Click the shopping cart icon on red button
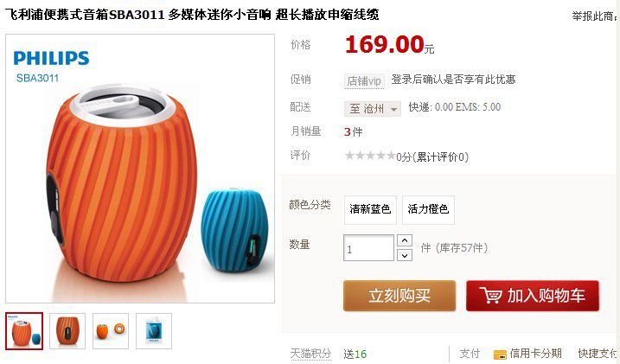The width and height of the screenshot is (620, 364). [x=490, y=295]
